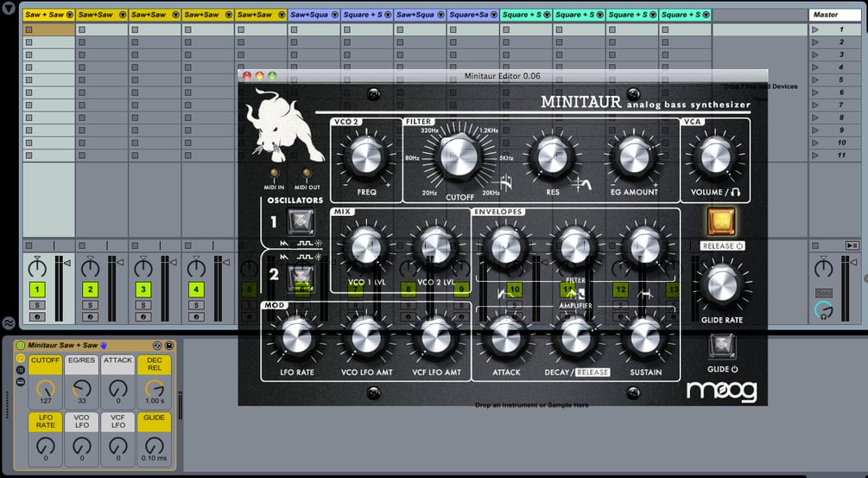
Task: Click the amplifier DECAY/RELEASE knob
Action: pos(576,337)
